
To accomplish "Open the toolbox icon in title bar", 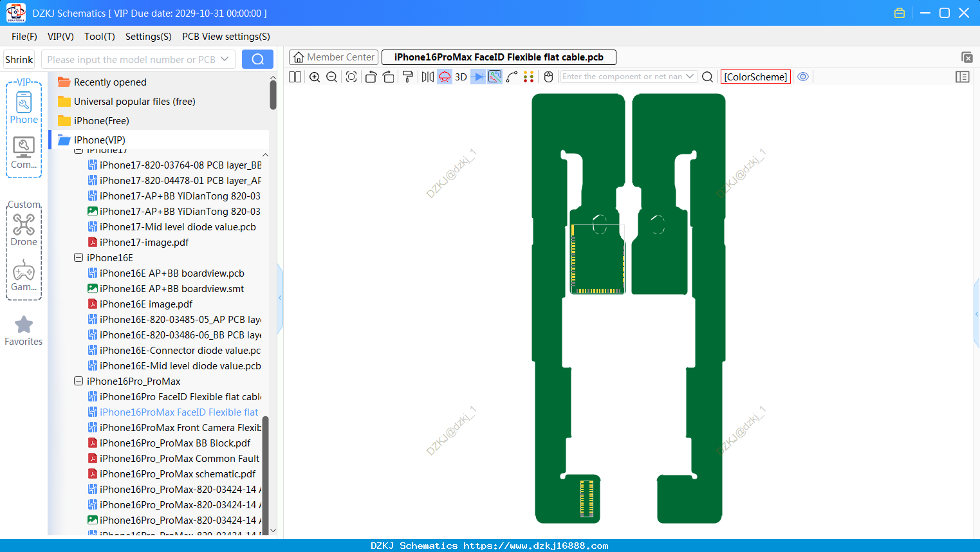I will pyautogui.click(x=900, y=13).
